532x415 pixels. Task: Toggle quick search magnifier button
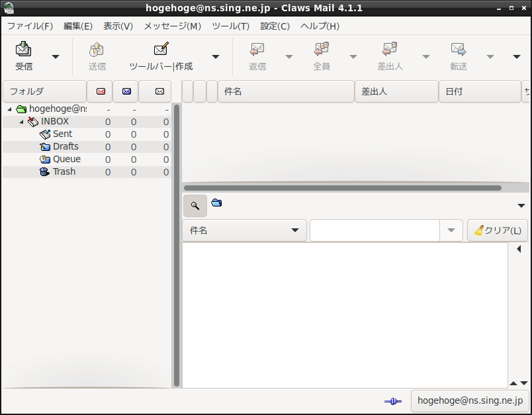195,206
